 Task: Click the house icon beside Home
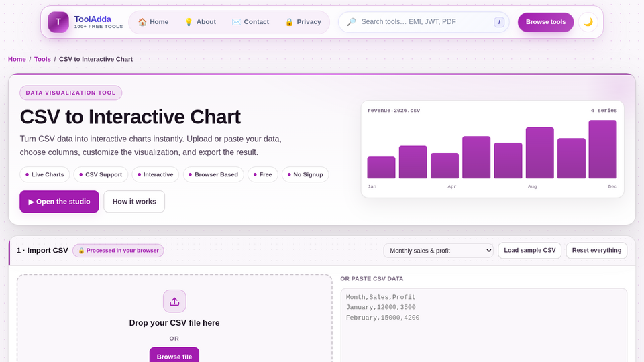(x=142, y=22)
